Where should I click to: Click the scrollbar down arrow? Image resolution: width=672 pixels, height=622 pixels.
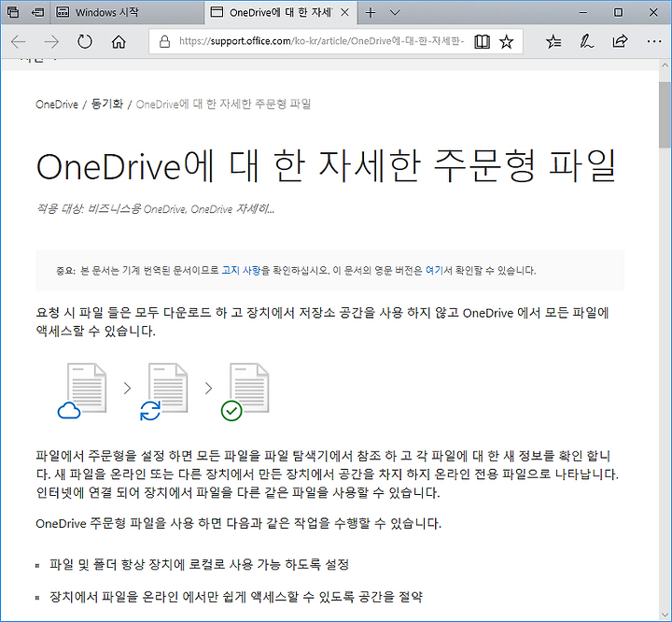pos(665,615)
